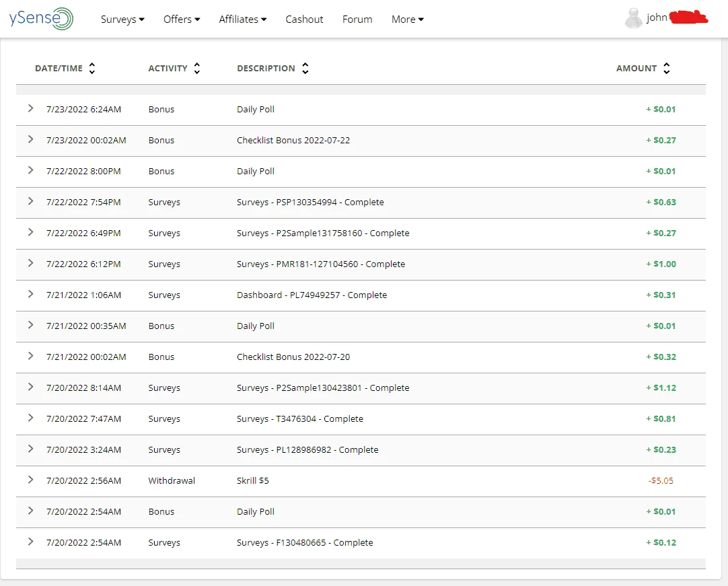The width and height of the screenshot is (728, 586).
Task: Select the -$5.05 withdrawal amount
Action: click(661, 480)
